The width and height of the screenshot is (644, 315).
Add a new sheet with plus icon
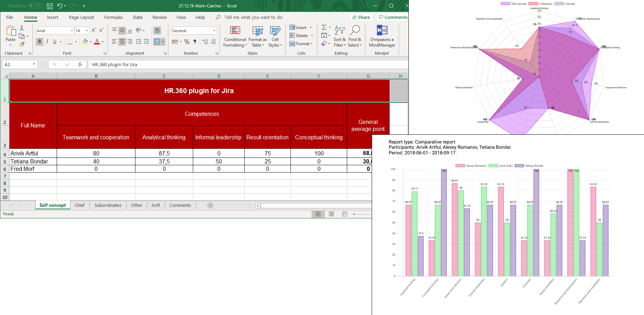(210, 205)
